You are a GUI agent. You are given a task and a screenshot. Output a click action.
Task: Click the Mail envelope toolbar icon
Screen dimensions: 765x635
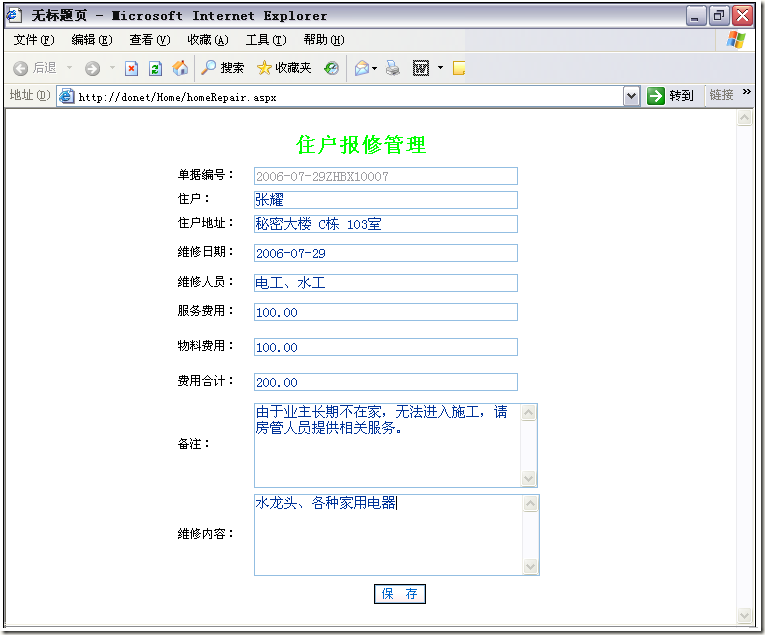click(361, 68)
